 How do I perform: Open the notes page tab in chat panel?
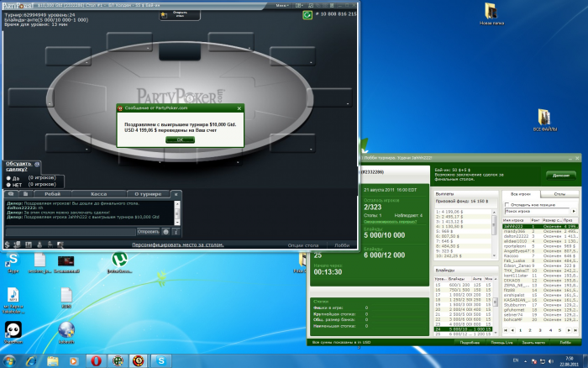pos(25,194)
